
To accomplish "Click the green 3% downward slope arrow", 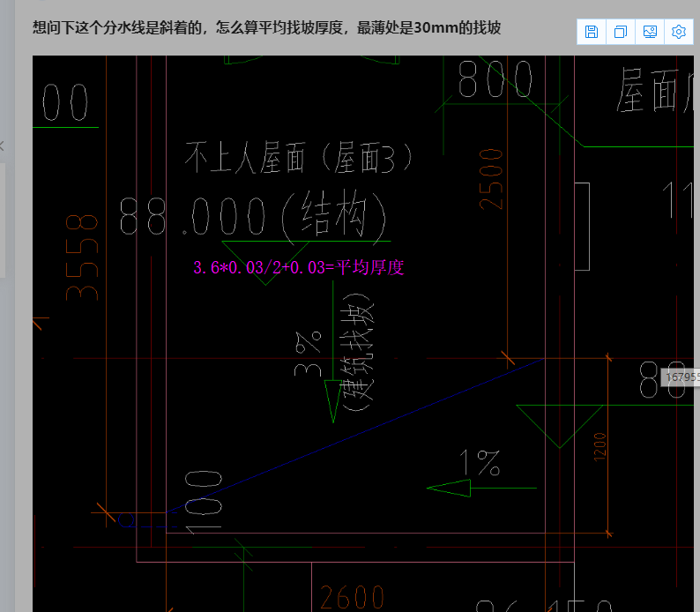I will coord(332,352).
